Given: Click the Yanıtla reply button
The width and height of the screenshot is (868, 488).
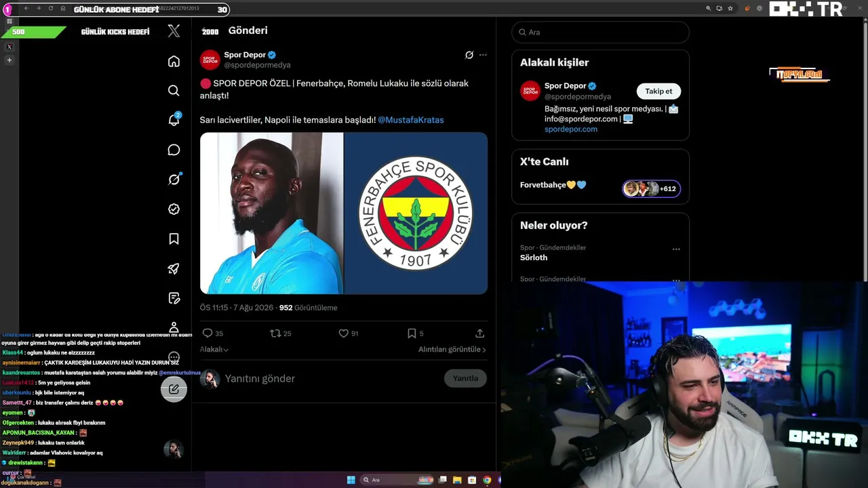Looking at the screenshot, I should 465,378.
